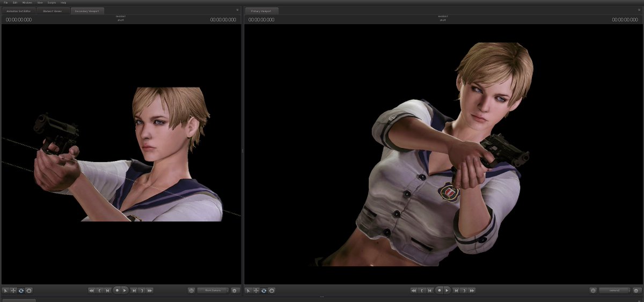Open the Edit menu
The width and height of the screenshot is (644, 302).
15,3
